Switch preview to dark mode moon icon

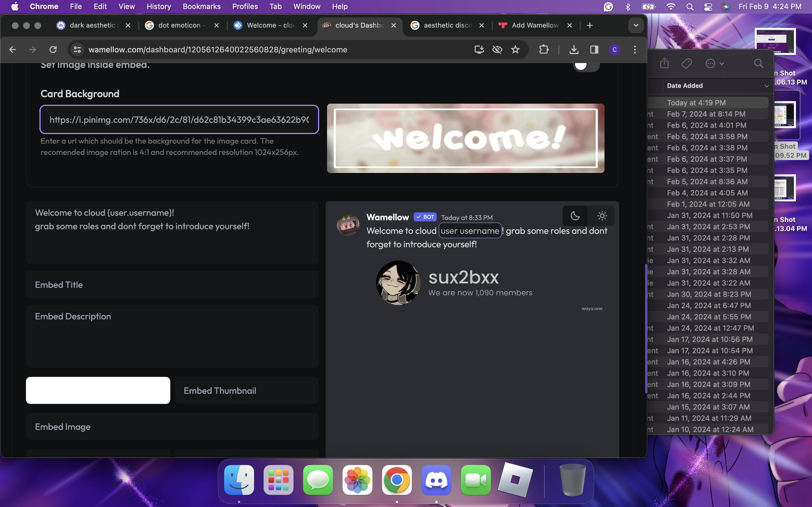point(575,215)
